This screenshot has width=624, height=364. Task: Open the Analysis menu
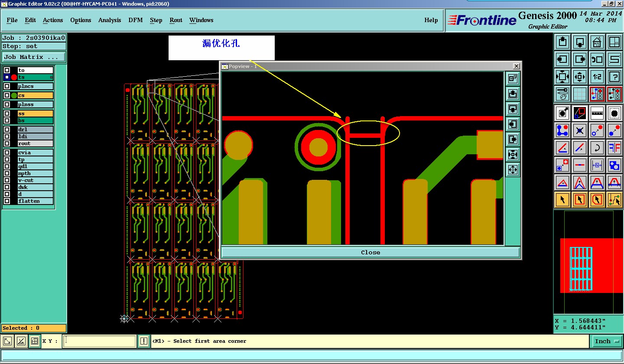pos(110,20)
